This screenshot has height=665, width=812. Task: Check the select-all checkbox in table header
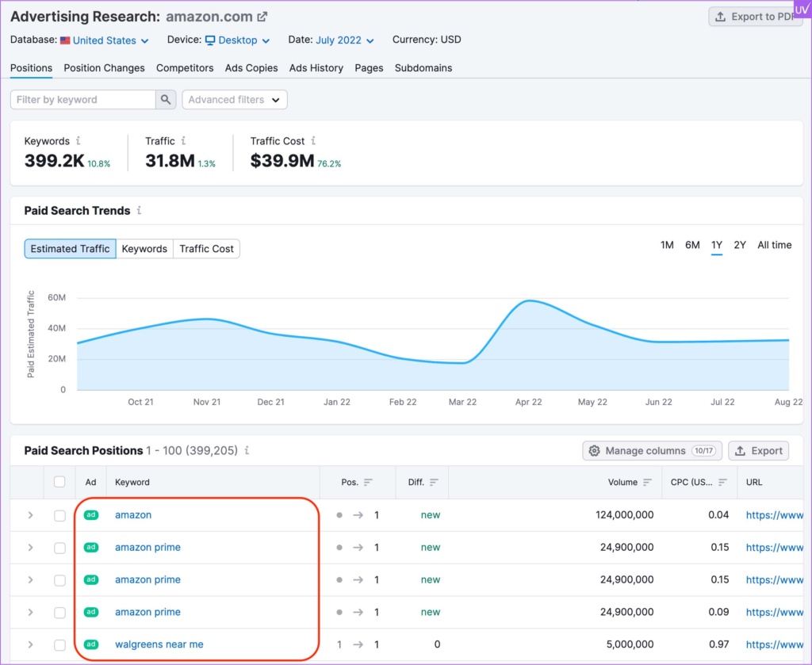[x=59, y=482]
